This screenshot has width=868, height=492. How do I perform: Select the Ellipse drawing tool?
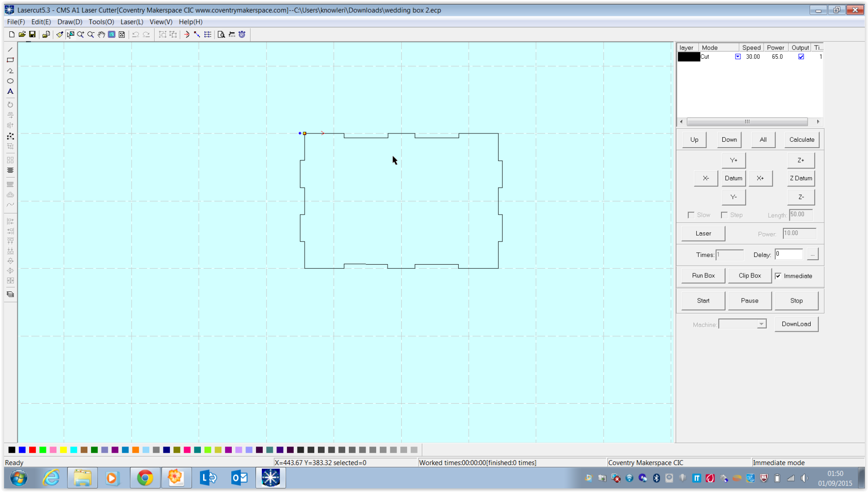(x=10, y=81)
